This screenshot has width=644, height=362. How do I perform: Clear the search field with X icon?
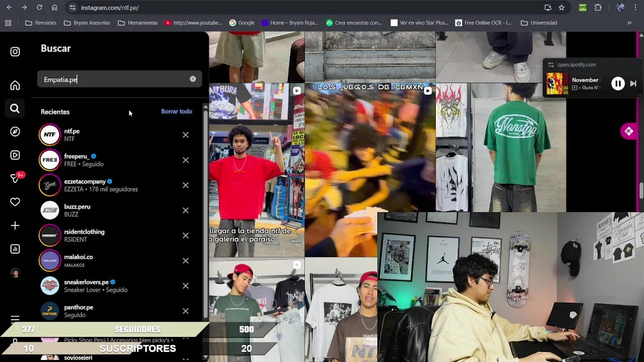[193, 79]
